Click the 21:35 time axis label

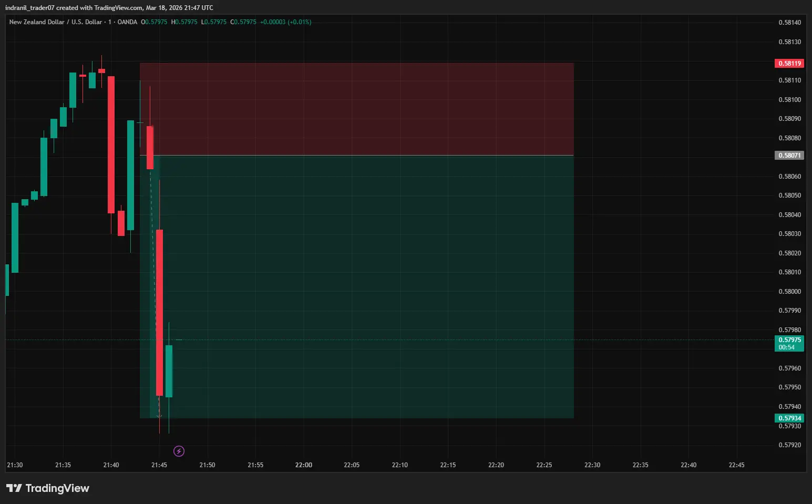click(x=63, y=465)
